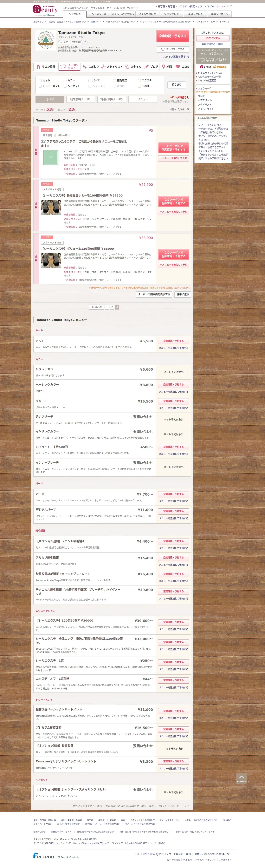Reserve with the ¥0 consultation coupon
The image size is (265, 868).
174,148
